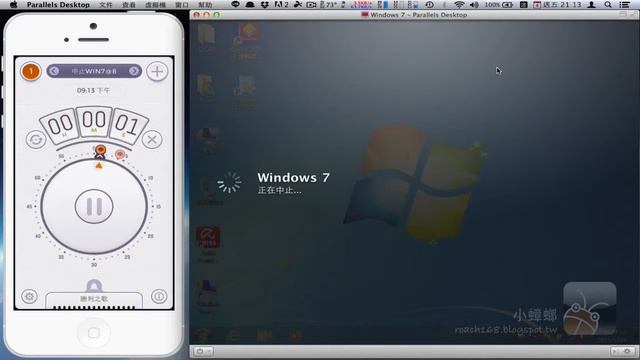
Task: Click the speech bubble menu bar icon
Action: (235, 5)
